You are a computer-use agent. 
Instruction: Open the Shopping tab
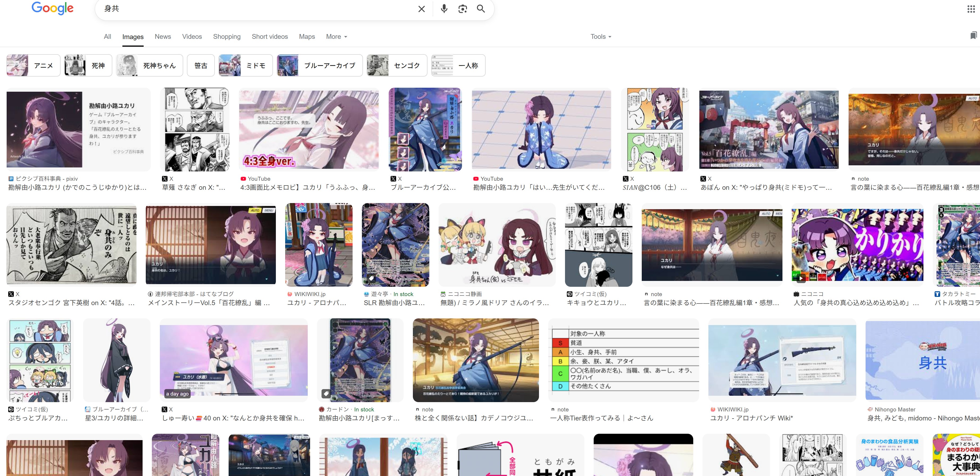227,37
